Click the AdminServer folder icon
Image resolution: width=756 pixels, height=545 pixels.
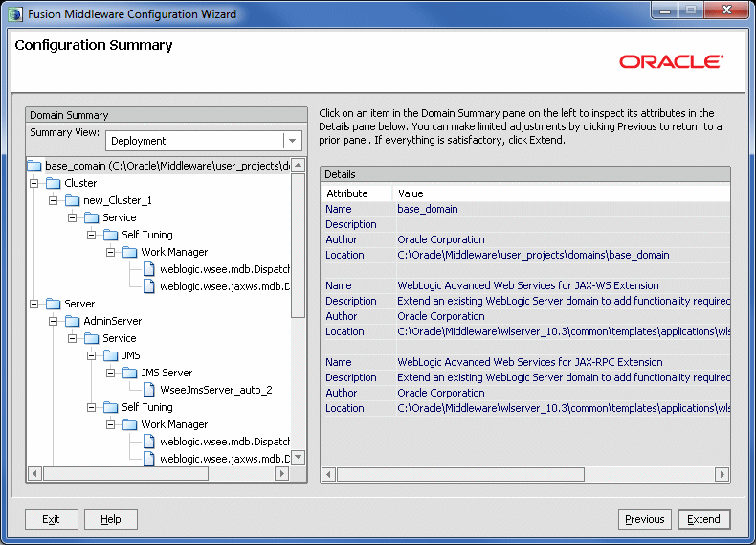(73, 321)
